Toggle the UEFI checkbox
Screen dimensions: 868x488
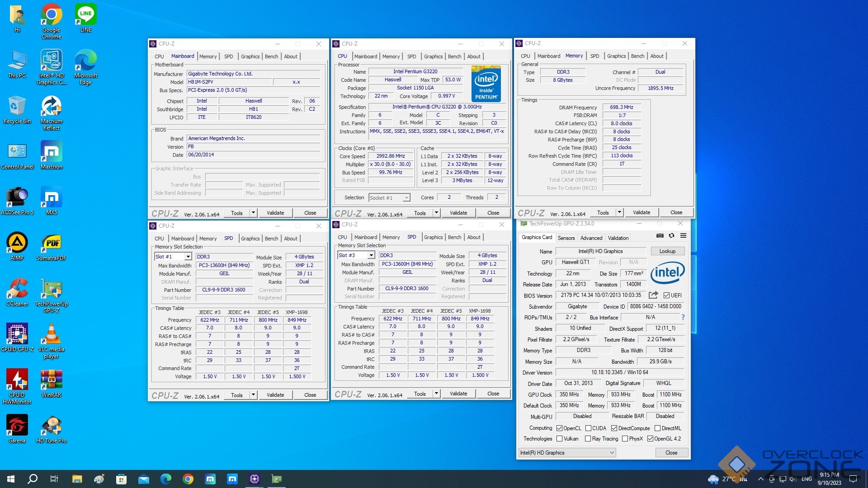pyautogui.click(x=666, y=296)
